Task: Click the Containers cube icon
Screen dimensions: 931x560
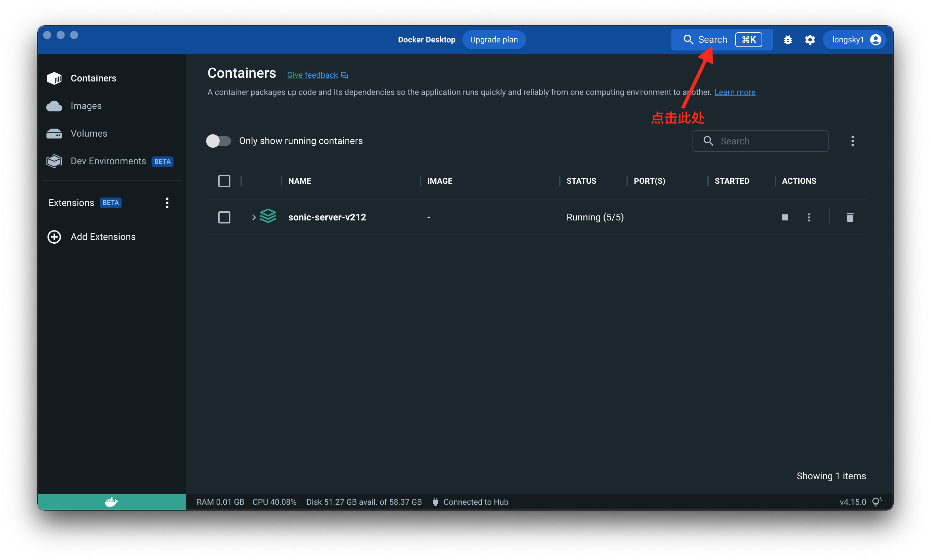Action: 54,78
